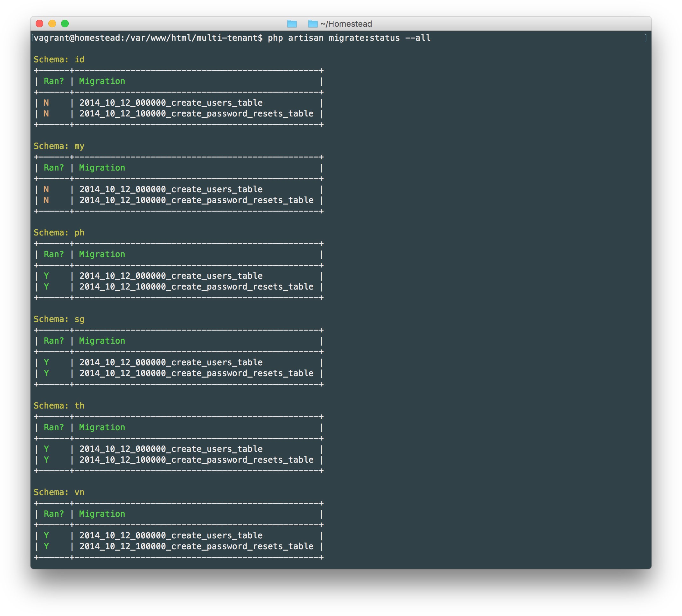Click the 'php artisan migrate:status --all' command text
682x616 pixels.
pyautogui.click(x=349, y=38)
